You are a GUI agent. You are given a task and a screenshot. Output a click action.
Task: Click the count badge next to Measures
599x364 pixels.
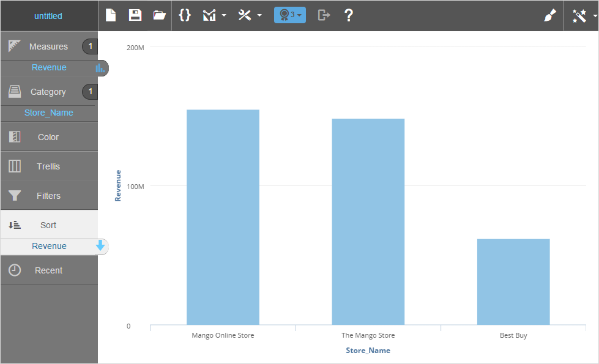(90, 46)
